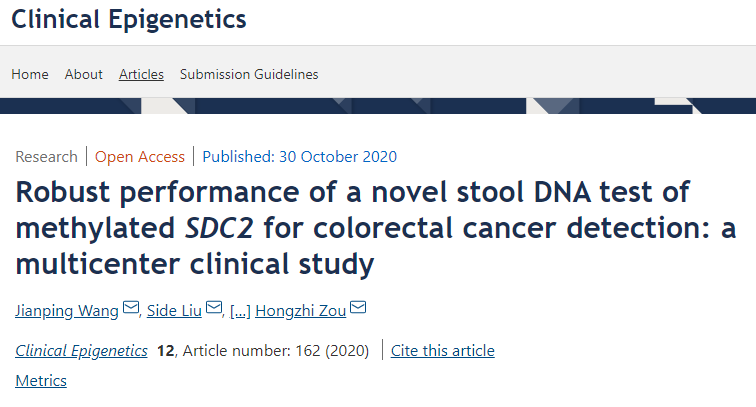The height and width of the screenshot is (407, 756).
Task: Open the Metrics link
Action: 41,380
